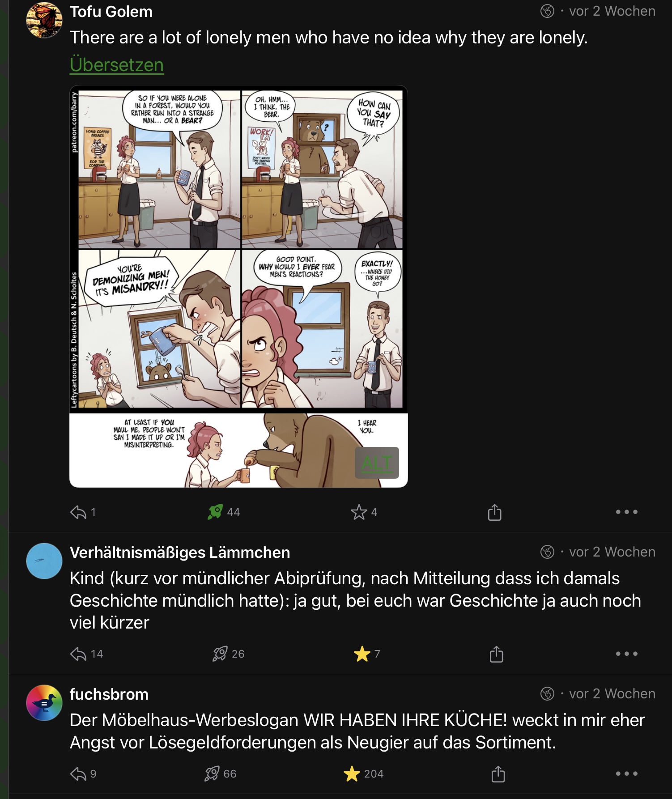The image size is (672, 799).
Task: Boost Verhältnismäßiges Lämmchen's post
Action: [220, 654]
